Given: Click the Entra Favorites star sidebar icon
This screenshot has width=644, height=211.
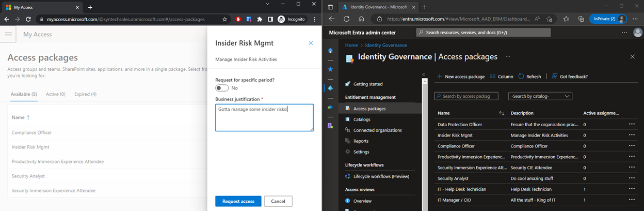Looking at the screenshot, I should (x=330, y=69).
